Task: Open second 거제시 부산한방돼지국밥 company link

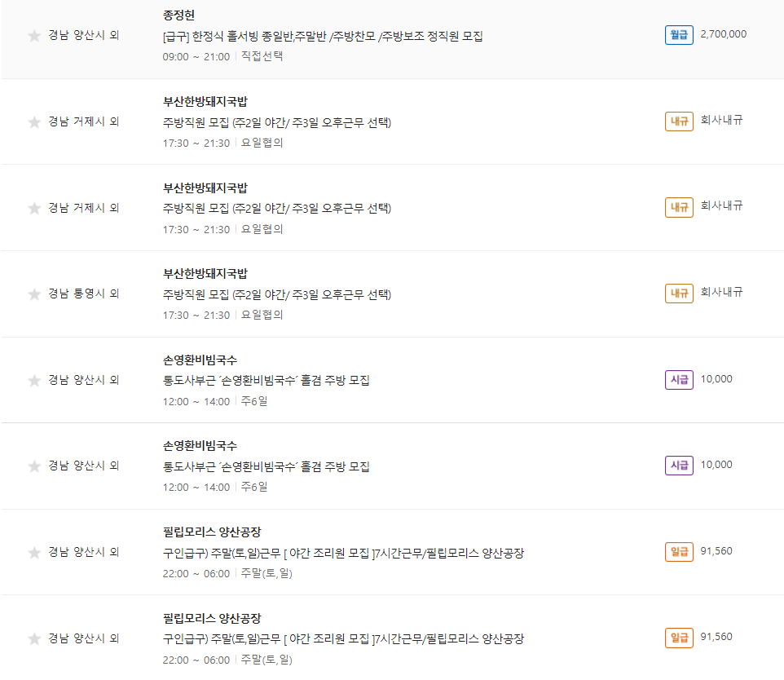Action: pos(205,188)
